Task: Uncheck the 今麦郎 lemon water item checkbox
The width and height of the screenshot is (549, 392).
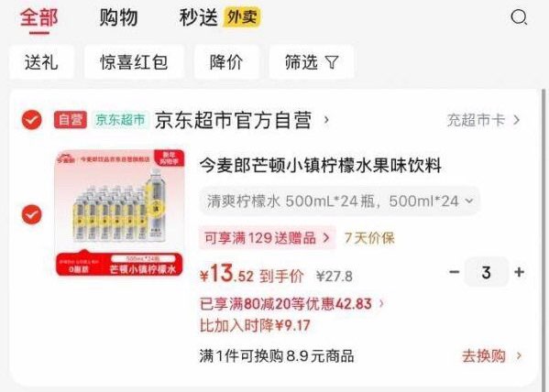Action: tap(31, 214)
